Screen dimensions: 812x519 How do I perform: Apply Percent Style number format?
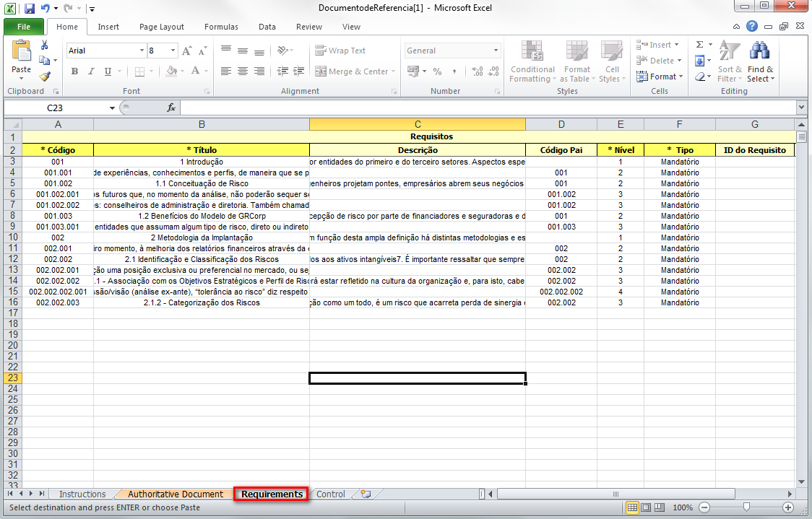438,71
